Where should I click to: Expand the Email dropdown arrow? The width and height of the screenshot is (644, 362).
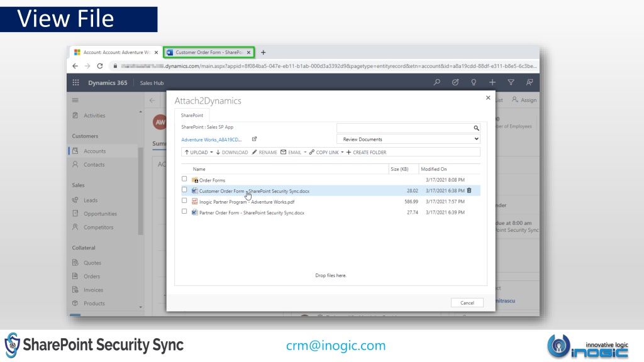tap(305, 152)
